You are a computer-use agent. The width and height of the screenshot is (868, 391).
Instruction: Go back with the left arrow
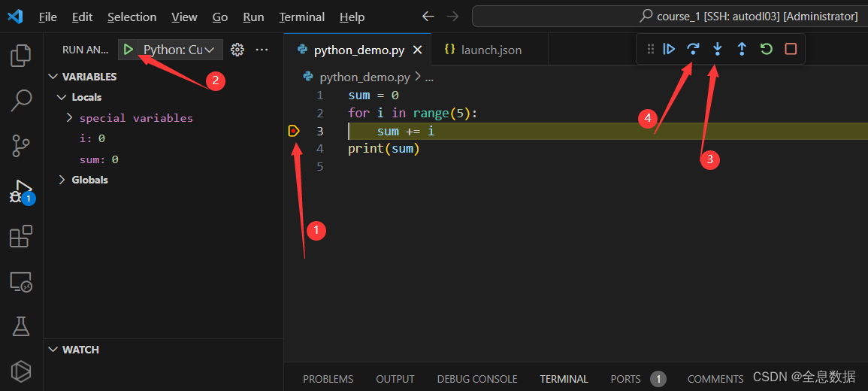[x=428, y=17]
